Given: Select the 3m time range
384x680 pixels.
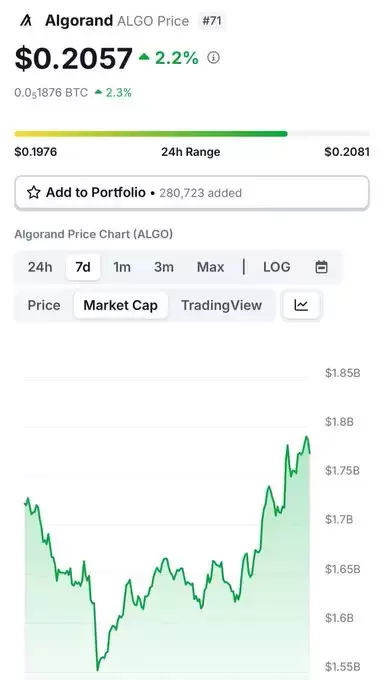Looking at the screenshot, I should (164, 267).
